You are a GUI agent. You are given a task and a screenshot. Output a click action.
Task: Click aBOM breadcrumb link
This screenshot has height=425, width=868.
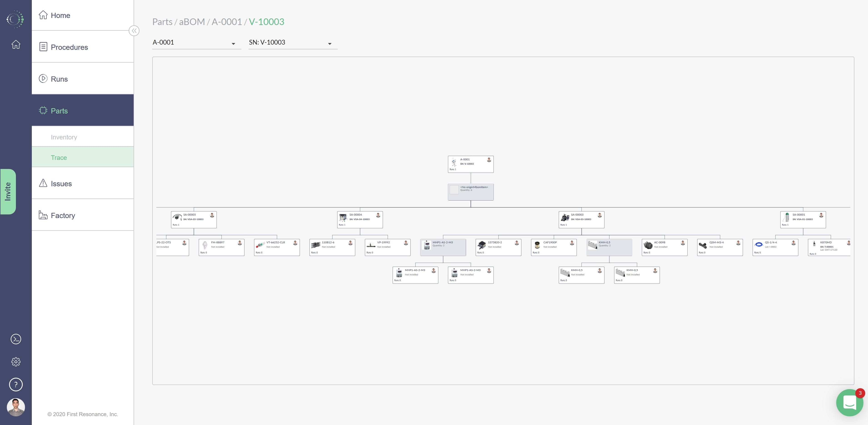(x=192, y=22)
